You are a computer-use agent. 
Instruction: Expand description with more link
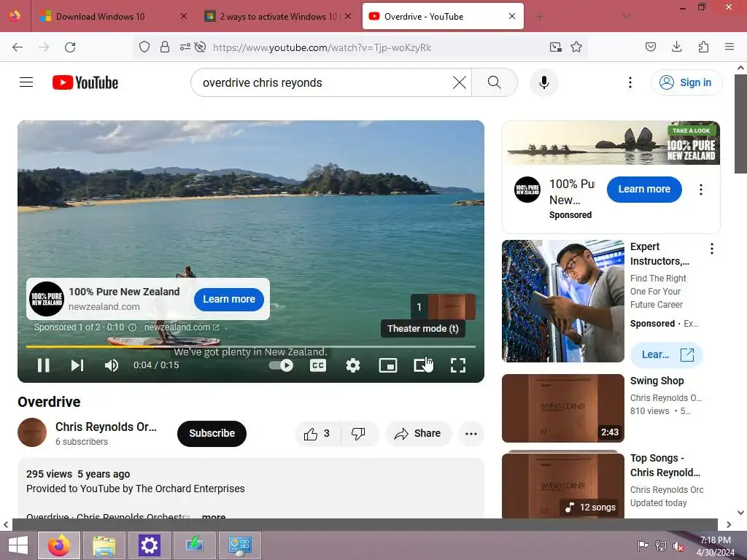point(214,516)
